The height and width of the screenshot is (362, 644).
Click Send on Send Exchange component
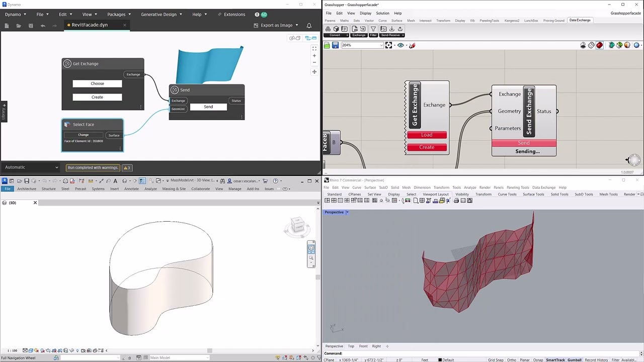[524, 143]
